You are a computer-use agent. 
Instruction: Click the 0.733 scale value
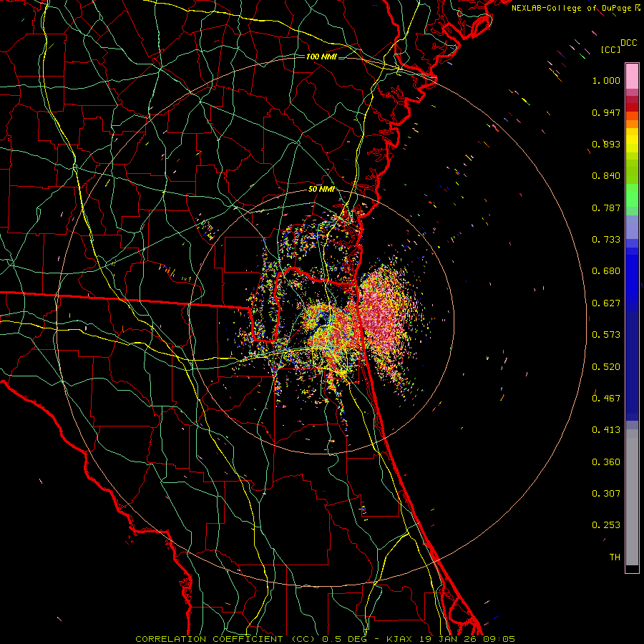pos(606,240)
